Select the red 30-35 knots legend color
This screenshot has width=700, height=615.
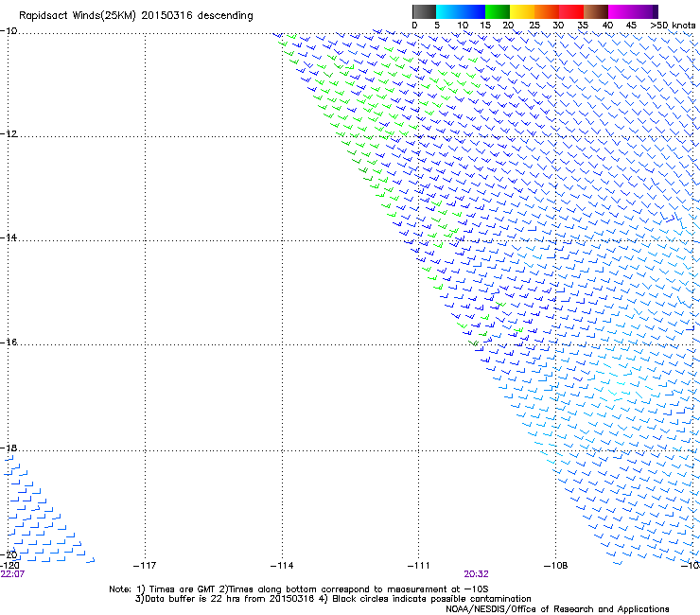click(571, 11)
